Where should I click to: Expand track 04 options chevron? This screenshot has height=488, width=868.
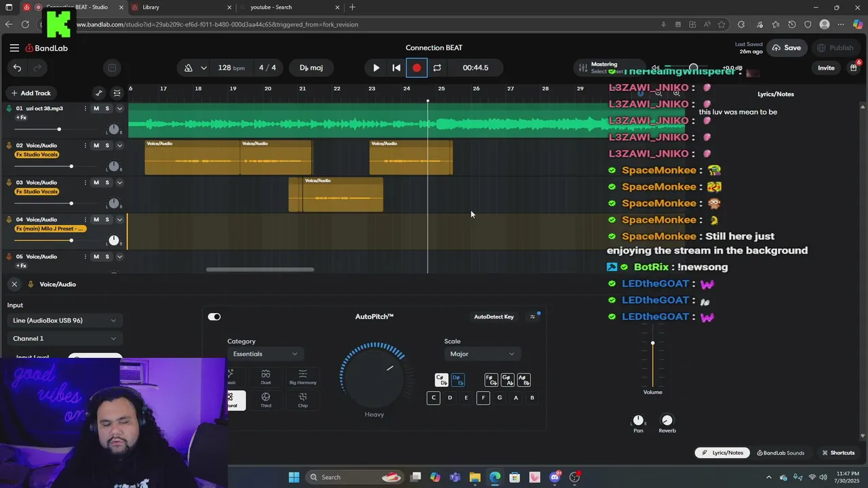[119, 220]
